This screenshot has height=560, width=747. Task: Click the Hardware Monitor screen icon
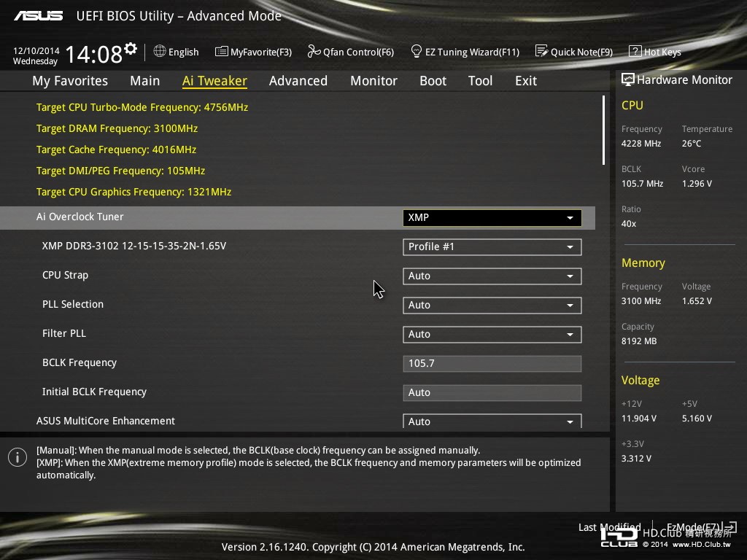(628, 79)
